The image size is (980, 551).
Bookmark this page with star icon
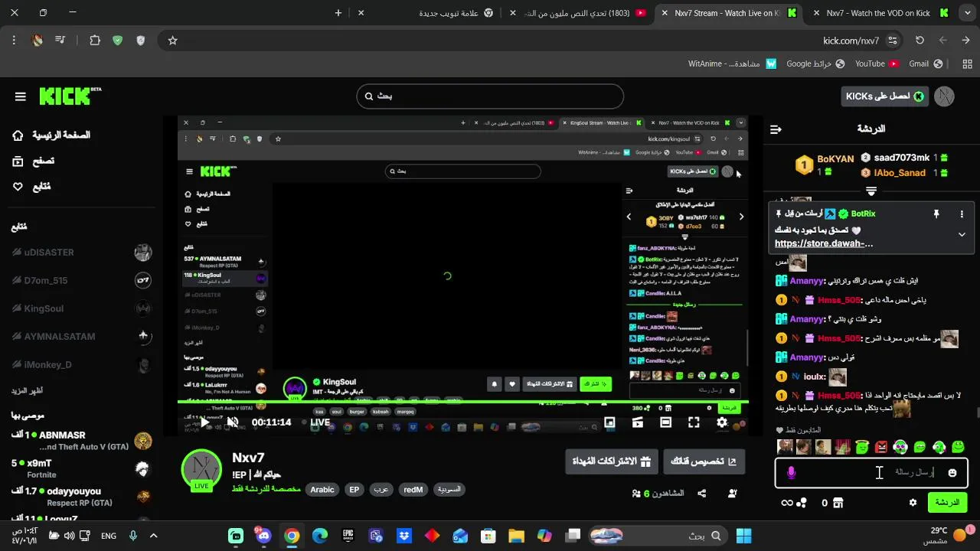[172, 41]
